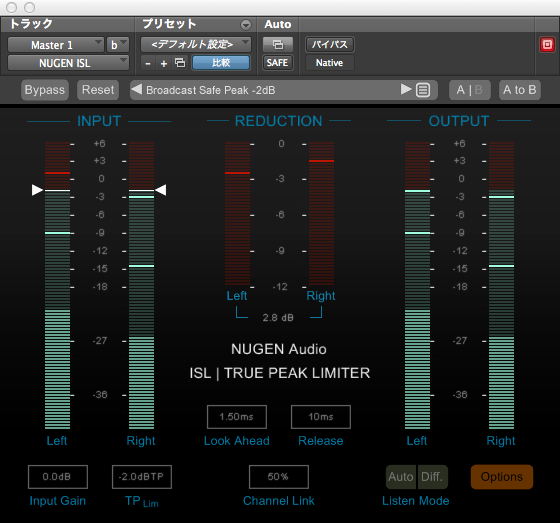Screen dimensions: 560x523
Task: Click the automation enable window icon under Auto
Action: (x=278, y=45)
